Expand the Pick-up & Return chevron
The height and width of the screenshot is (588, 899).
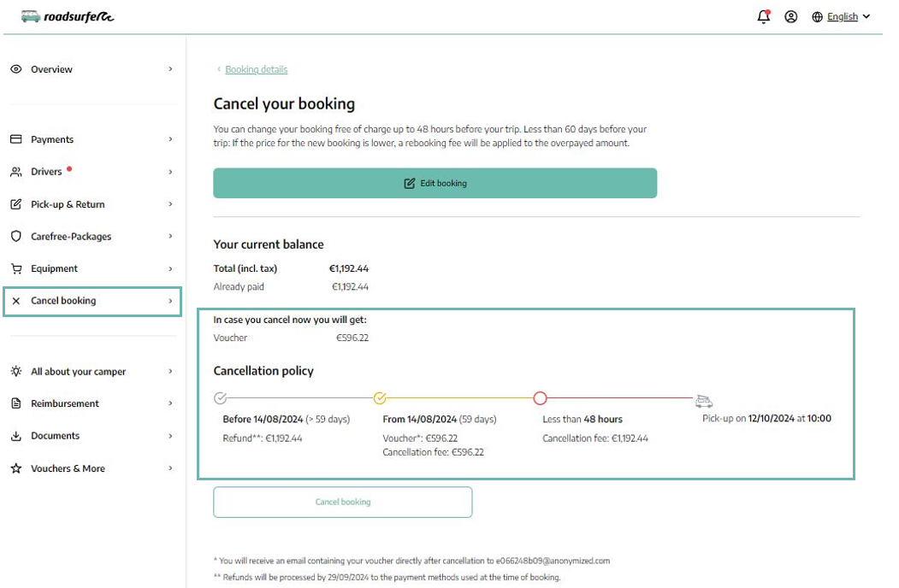click(x=170, y=204)
